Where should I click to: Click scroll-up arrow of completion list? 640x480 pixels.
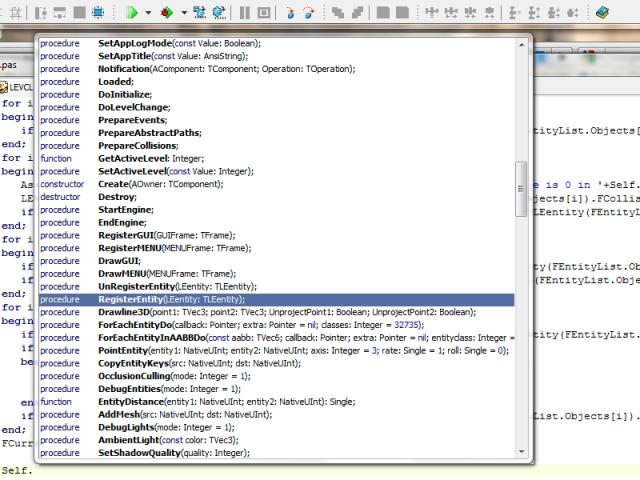520,44
